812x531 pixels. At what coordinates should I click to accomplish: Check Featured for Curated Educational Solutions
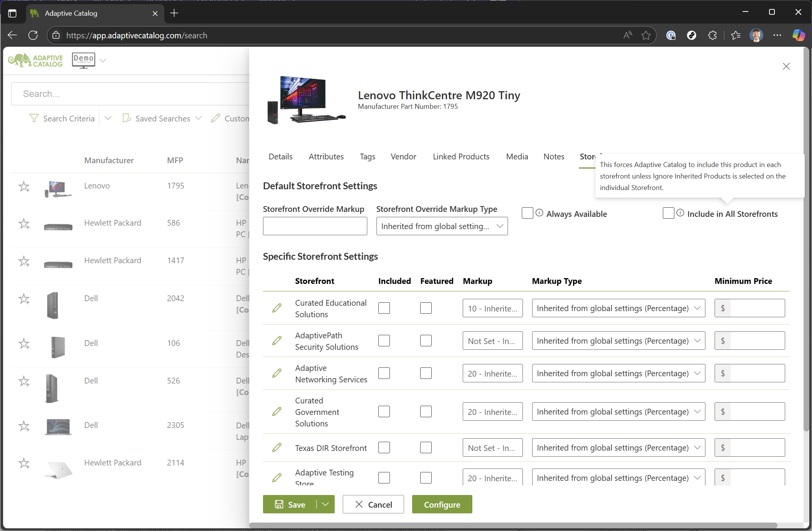point(426,308)
